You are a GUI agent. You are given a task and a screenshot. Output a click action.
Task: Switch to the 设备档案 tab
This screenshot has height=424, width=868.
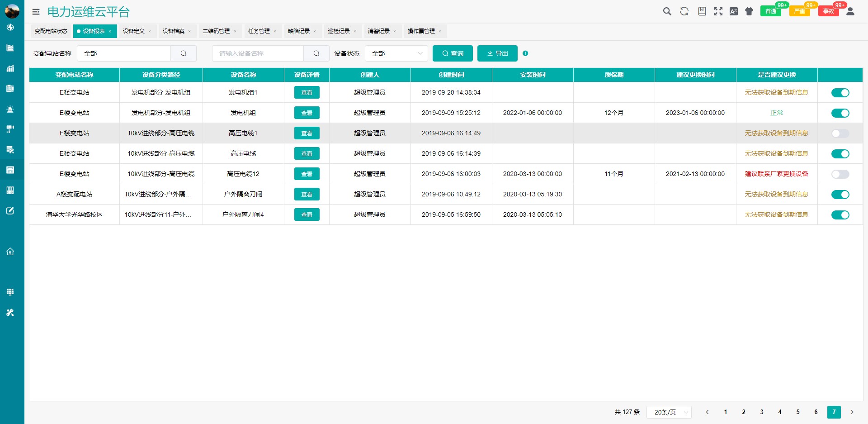[174, 31]
